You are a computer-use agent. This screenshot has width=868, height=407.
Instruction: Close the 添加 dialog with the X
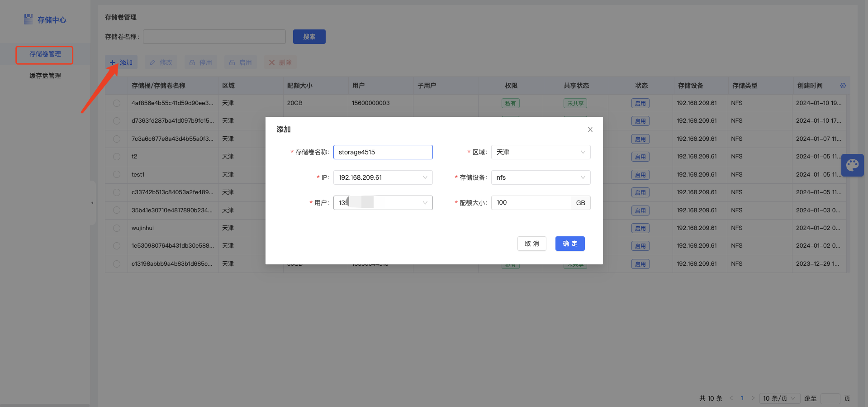tap(590, 129)
